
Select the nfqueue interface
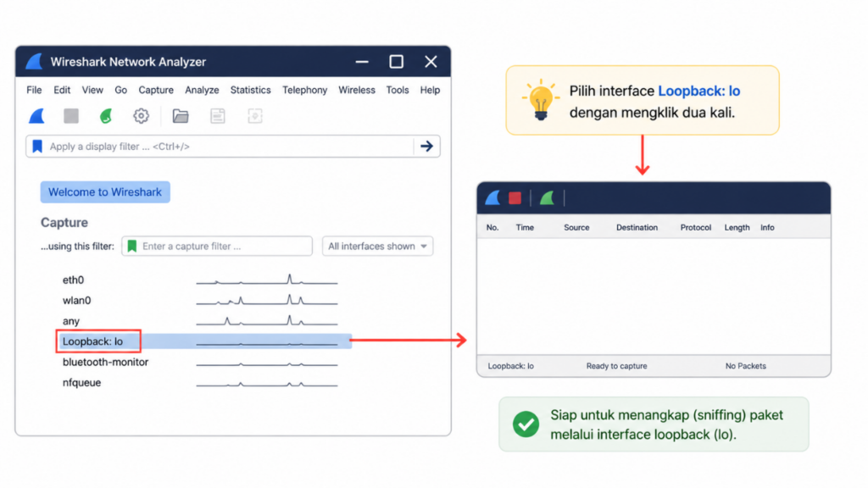point(81,382)
